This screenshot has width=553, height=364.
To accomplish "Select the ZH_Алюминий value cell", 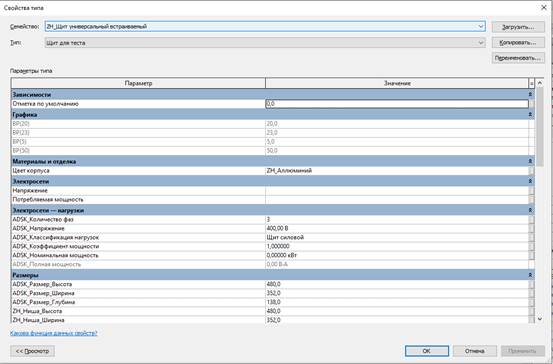I will tap(397, 171).
